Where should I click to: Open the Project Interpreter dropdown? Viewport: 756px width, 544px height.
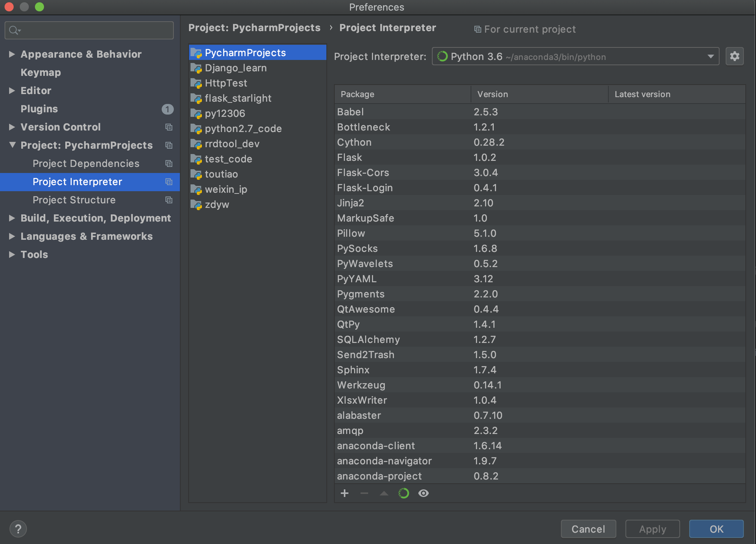pyautogui.click(x=710, y=57)
